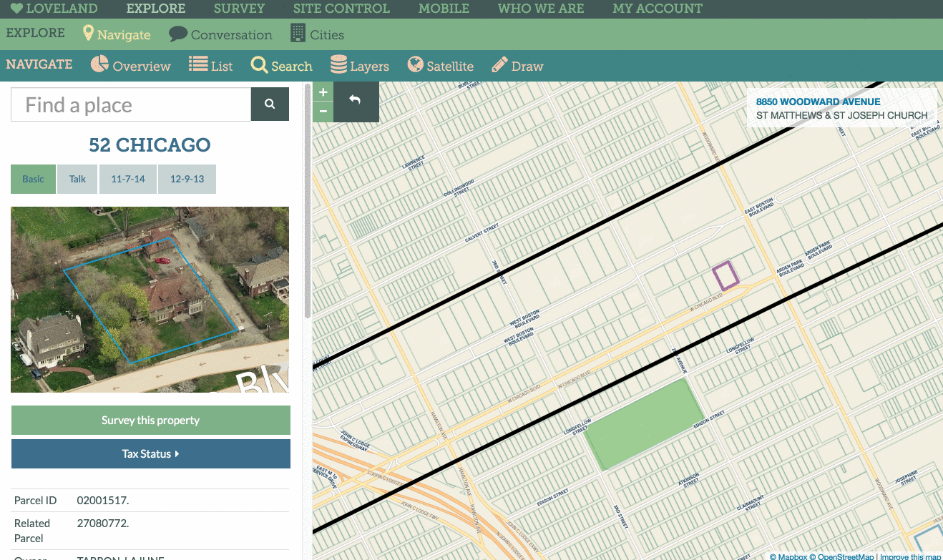The height and width of the screenshot is (560, 943).
Task: Open SITE CONTROL top menu
Action: click(341, 9)
